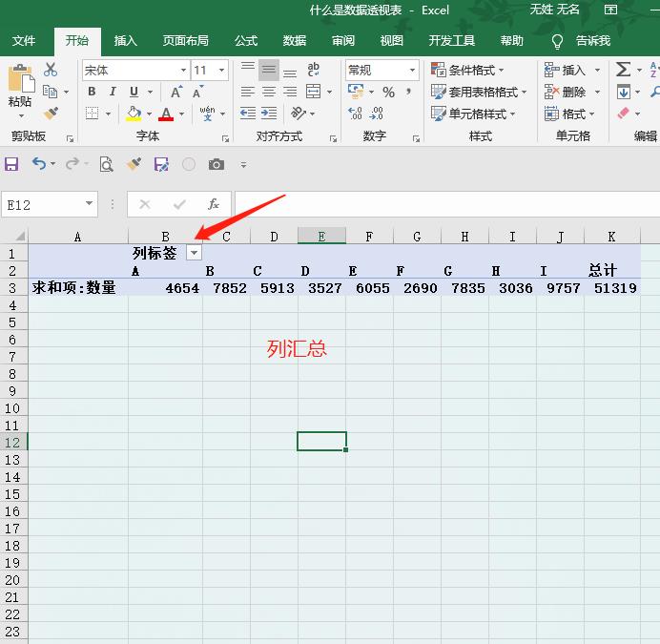Select the 总计 value cell 51319

612,288
